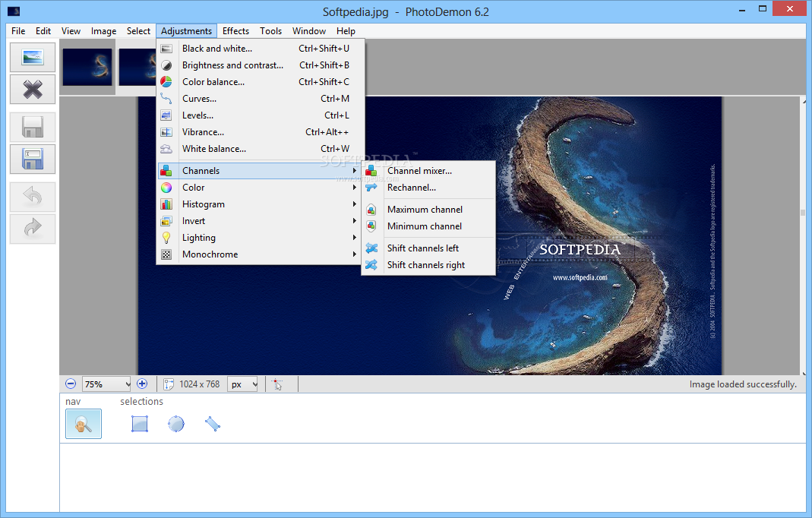812x518 pixels.
Task: Select Levels... menu entry
Action: pos(261,115)
